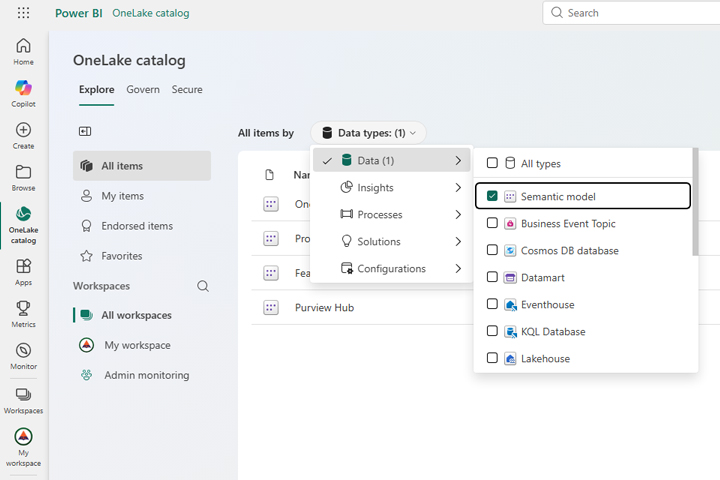720x480 pixels.
Task: Switch to the Govern tab
Action: 143,89
